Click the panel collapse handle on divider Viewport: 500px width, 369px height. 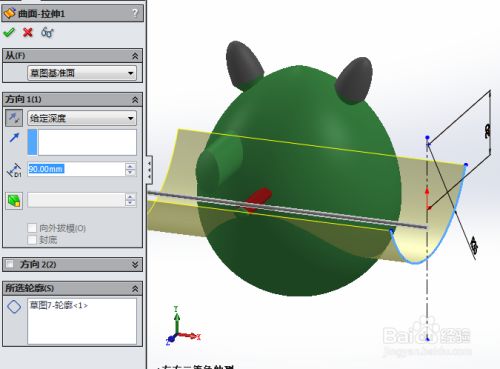coord(149,169)
